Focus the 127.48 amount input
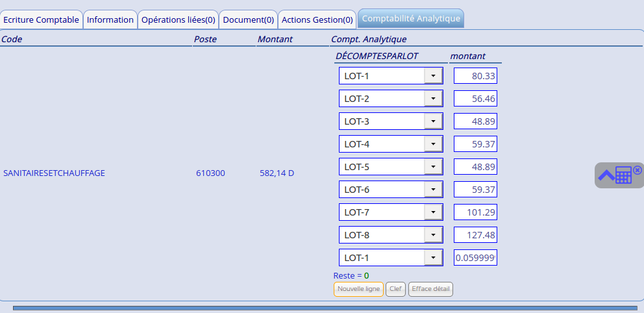Image resolution: width=644 pixels, height=313 pixels. [475, 235]
